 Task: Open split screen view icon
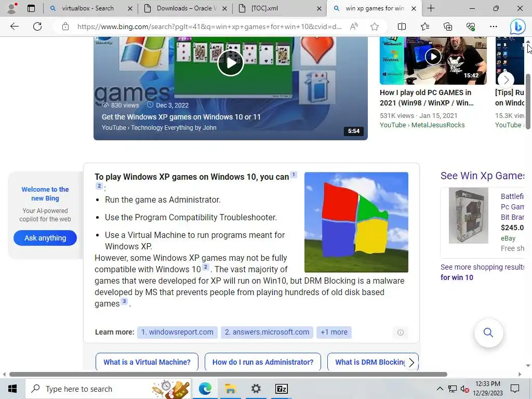402,26
